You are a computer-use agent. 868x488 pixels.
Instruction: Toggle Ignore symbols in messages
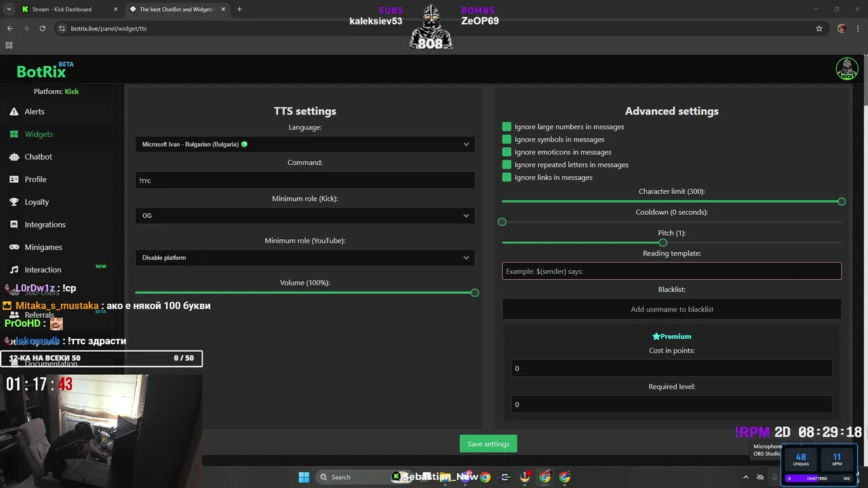coord(507,139)
